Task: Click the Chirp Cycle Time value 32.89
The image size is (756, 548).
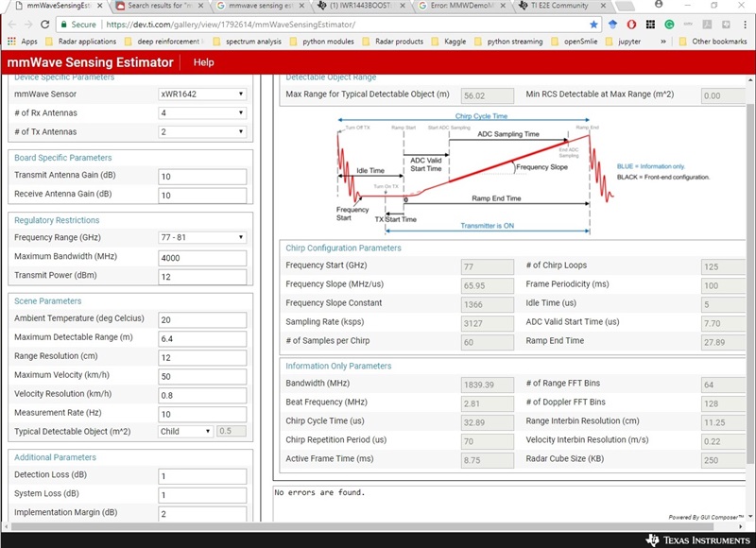Action: pyautogui.click(x=488, y=422)
